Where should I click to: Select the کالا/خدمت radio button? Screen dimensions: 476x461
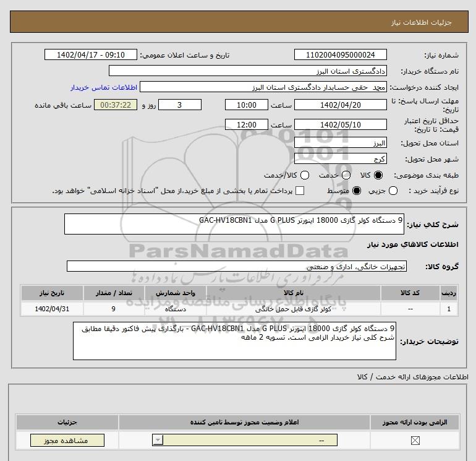click(305, 175)
